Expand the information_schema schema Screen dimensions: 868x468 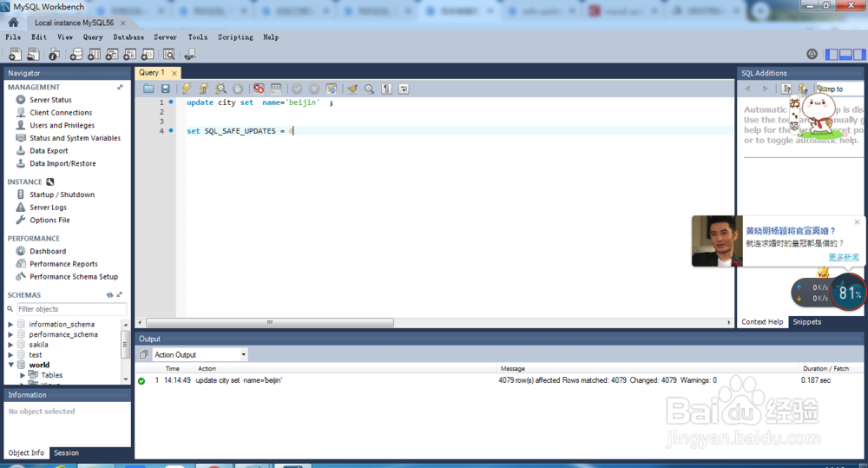click(x=10, y=325)
